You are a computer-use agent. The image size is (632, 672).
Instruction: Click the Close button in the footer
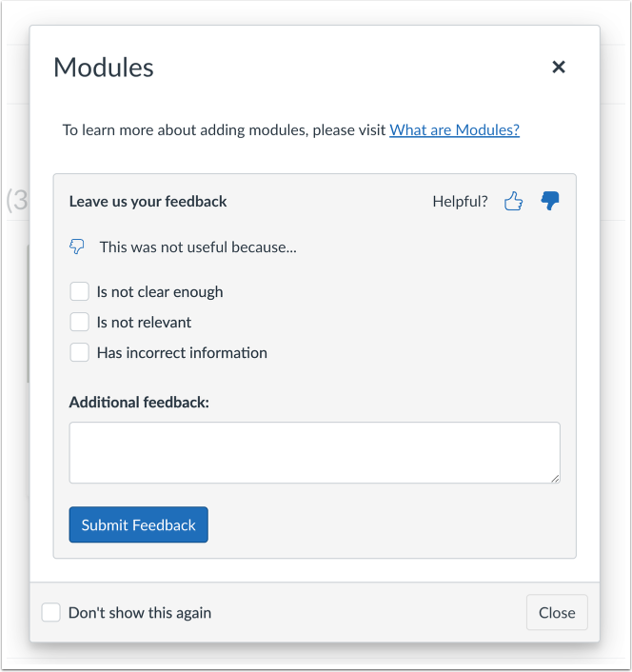click(557, 612)
